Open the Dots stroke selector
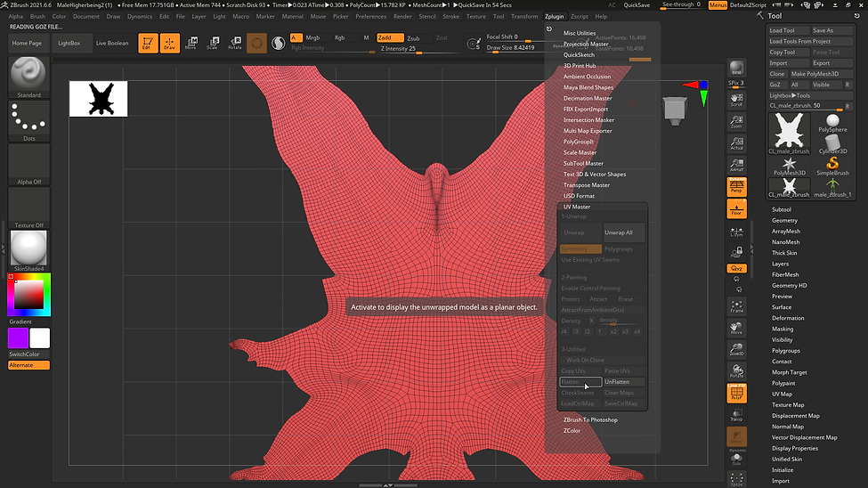The height and width of the screenshot is (488, 868). [x=28, y=121]
